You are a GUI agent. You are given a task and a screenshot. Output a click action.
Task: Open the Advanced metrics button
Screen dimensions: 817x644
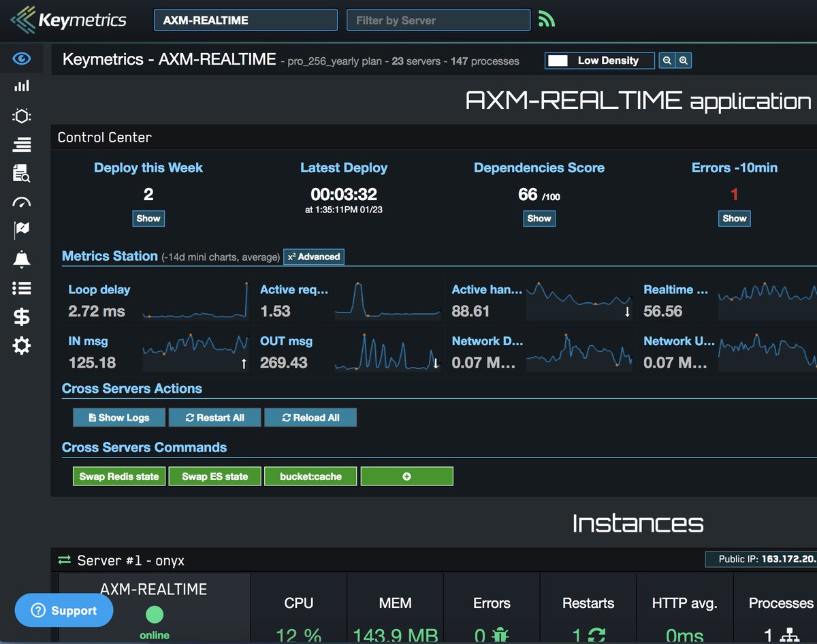314,257
